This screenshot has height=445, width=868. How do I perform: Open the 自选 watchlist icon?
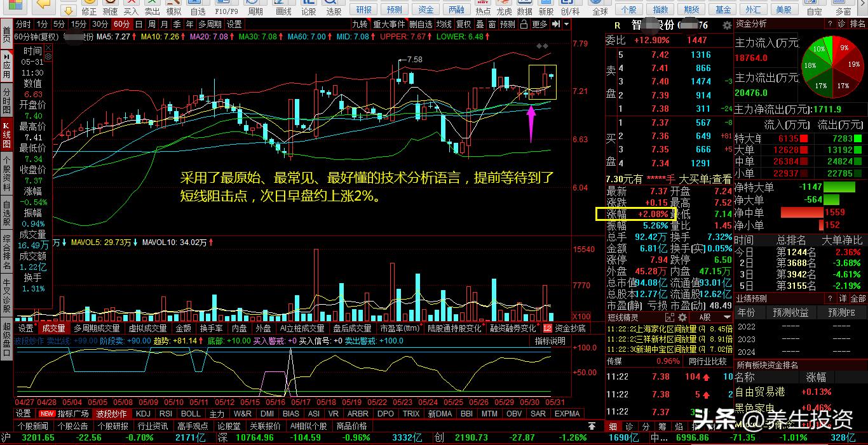[x=198, y=8]
